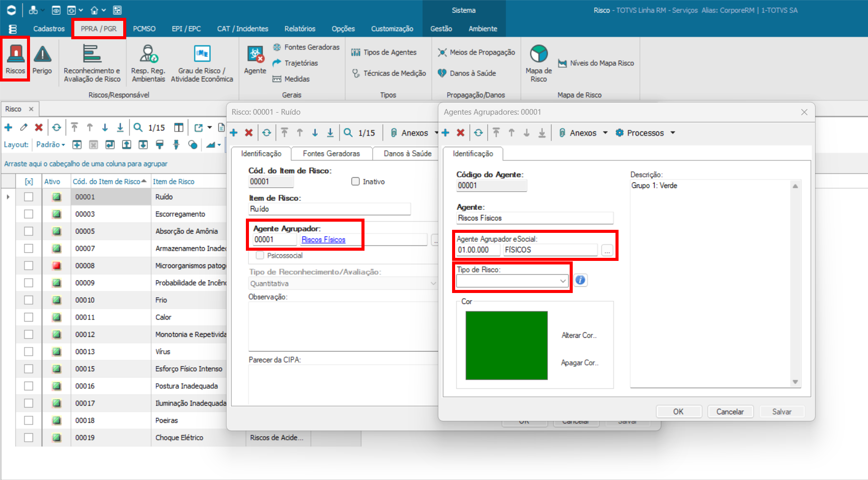The height and width of the screenshot is (480, 868).
Task: Click Cancelar in Agentes Agrupadores
Action: point(730,412)
